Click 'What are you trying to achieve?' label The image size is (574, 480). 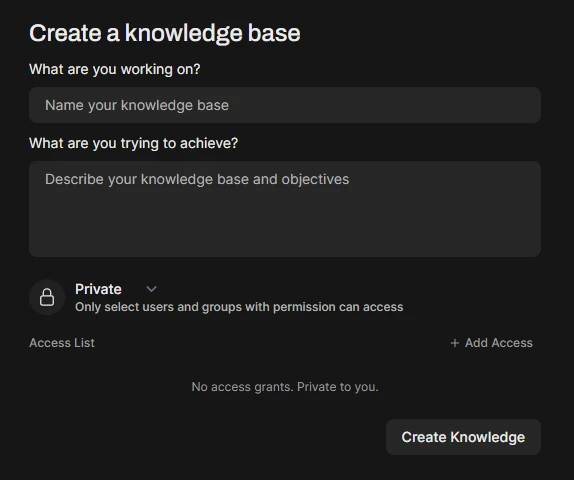point(134,143)
